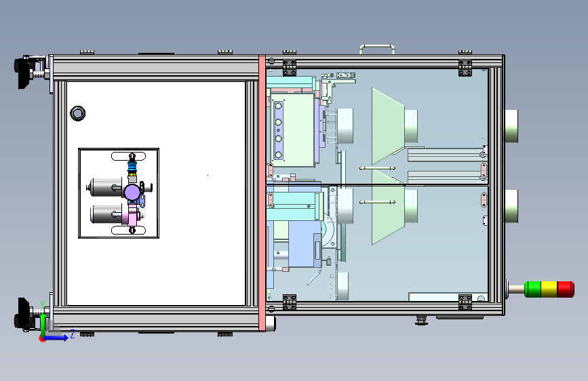Click the green Y axis arrow of the triad
The width and height of the screenshot is (588, 381).
pyautogui.click(x=43, y=325)
